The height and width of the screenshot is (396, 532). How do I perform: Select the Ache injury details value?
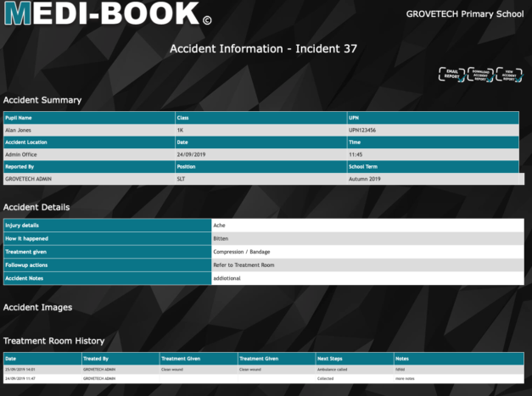[x=221, y=226]
